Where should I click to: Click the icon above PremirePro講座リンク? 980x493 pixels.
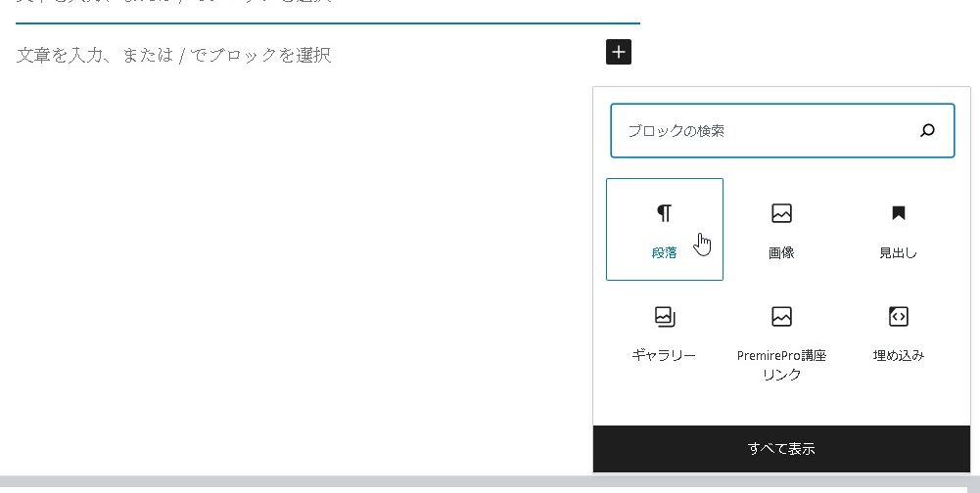[x=781, y=316]
